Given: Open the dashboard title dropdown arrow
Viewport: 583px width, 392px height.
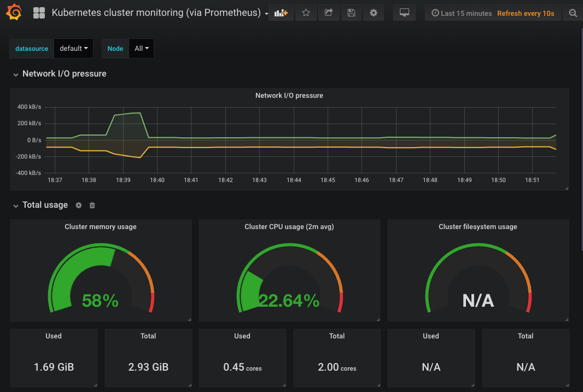Looking at the screenshot, I should pyautogui.click(x=266, y=13).
